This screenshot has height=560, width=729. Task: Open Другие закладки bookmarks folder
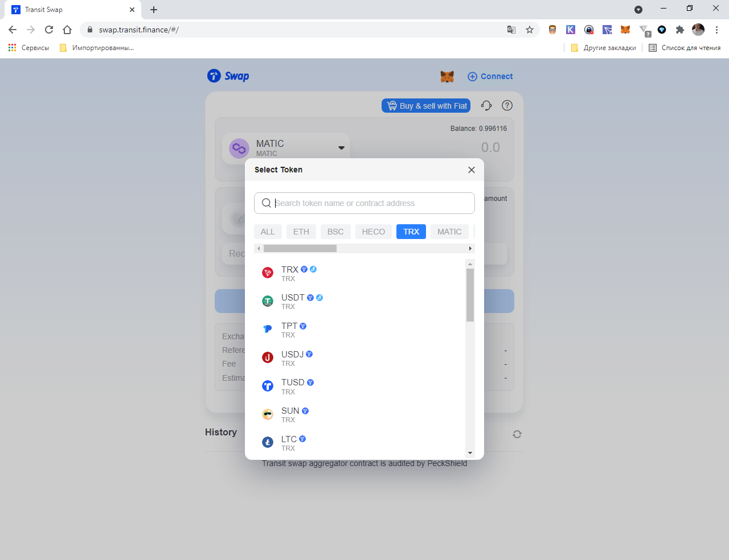(603, 48)
